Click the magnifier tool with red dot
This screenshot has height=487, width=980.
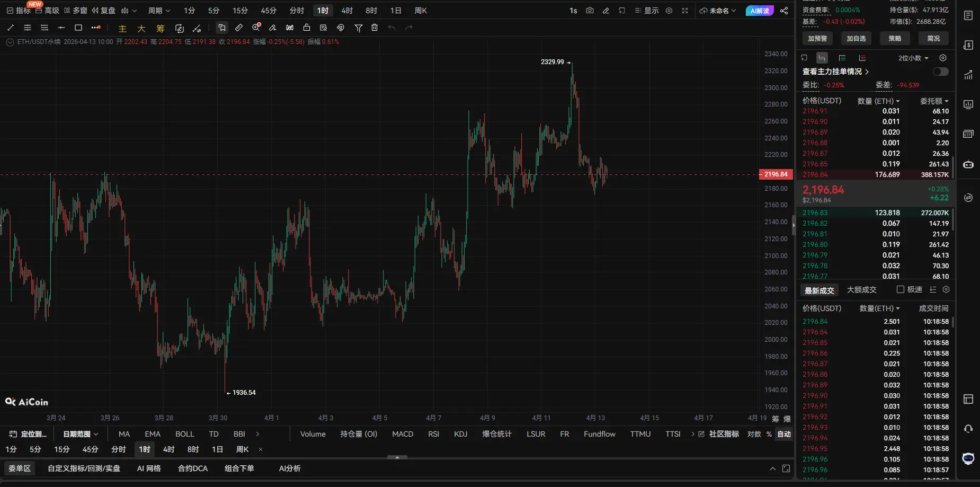coord(256,28)
